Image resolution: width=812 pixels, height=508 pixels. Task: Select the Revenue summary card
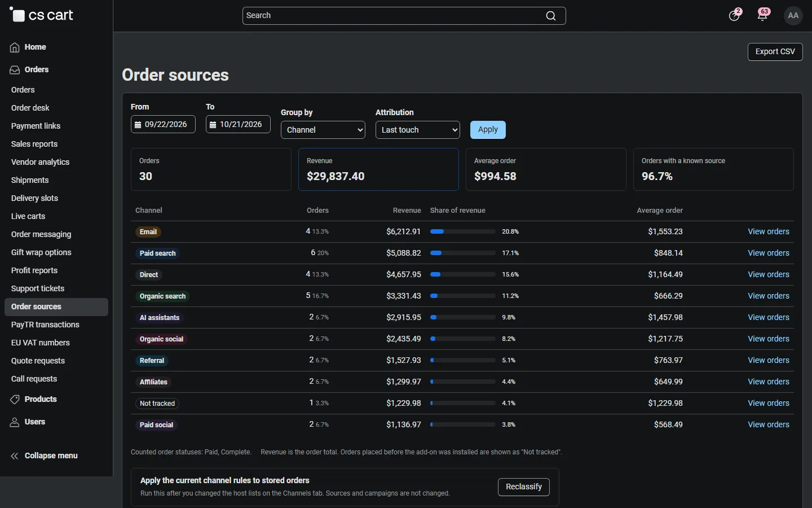378,169
